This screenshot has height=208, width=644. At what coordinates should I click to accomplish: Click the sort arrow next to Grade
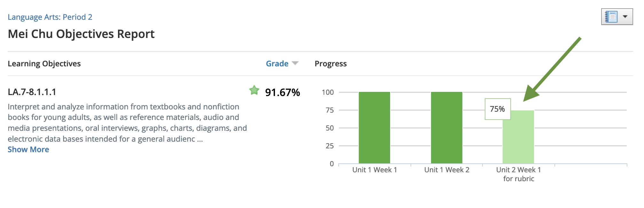tap(295, 63)
